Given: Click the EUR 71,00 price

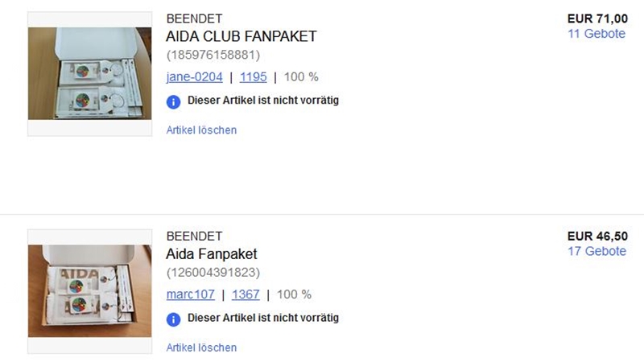Looking at the screenshot, I should 597,19.
